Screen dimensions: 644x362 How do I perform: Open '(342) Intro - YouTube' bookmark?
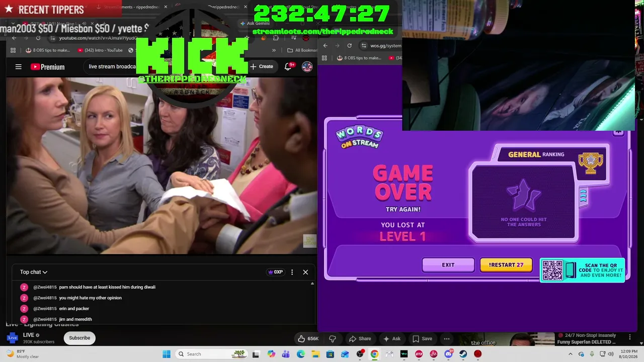(100, 50)
